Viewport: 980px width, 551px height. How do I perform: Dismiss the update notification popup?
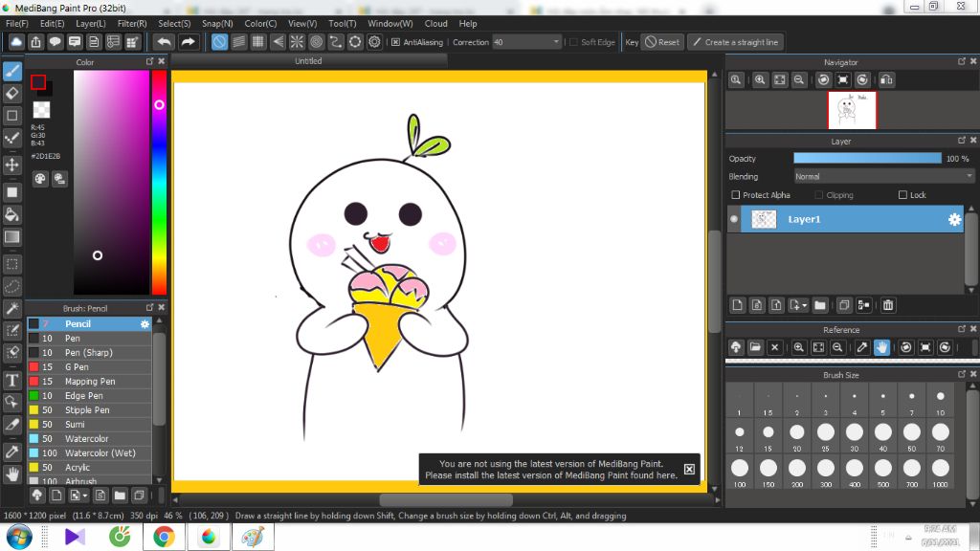pos(689,469)
